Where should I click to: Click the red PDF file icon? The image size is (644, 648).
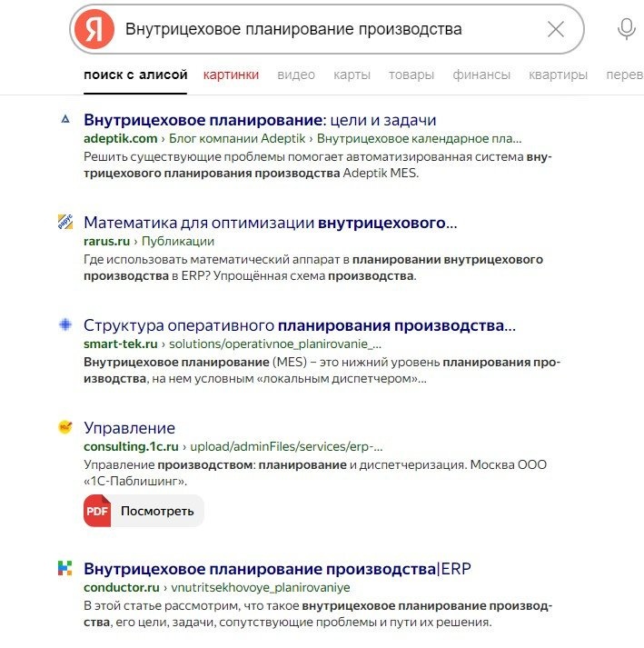(97, 511)
